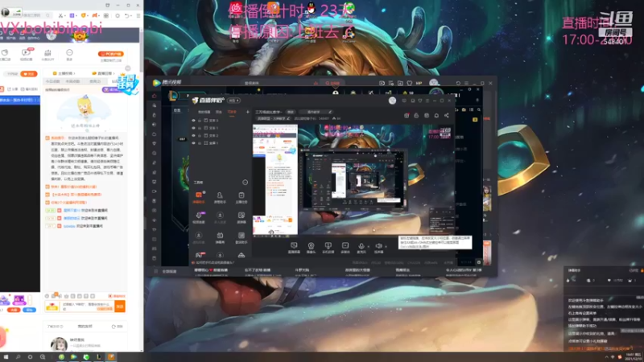Open 更多 more icon in Douyu page header
Viewport: 644px width, 362px height.
[x=69, y=54]
